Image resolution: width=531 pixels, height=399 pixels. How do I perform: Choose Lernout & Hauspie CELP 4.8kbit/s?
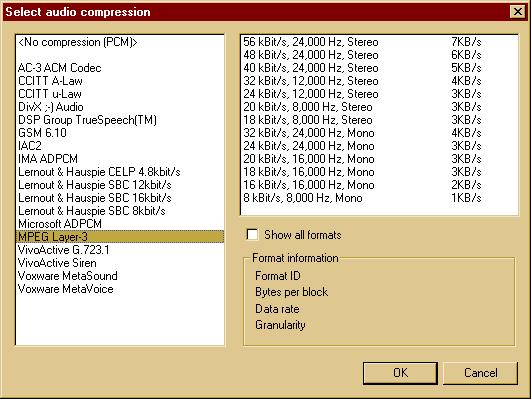120,172
